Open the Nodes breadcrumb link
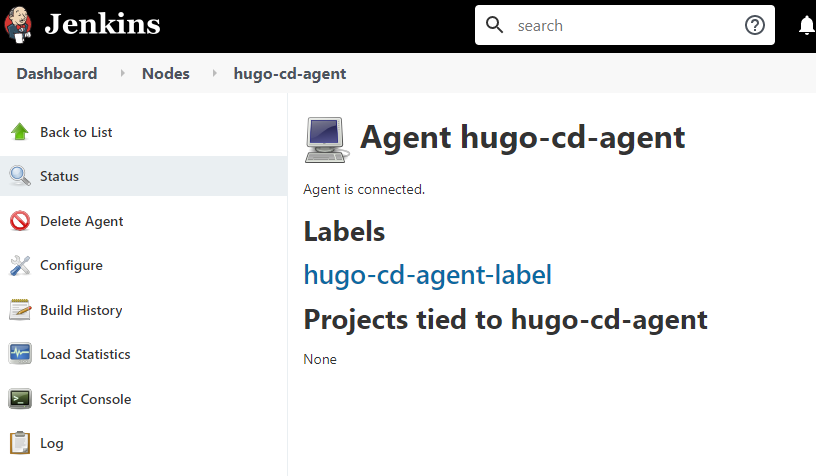This screenshot has width=816, height=476. (165, 73)
